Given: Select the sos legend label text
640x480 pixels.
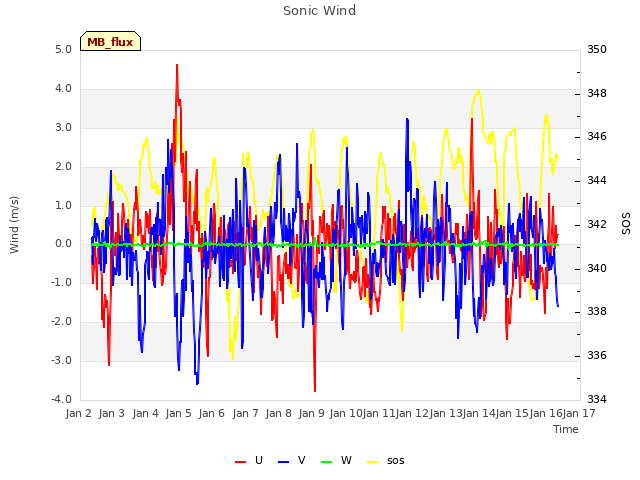Looking at the screenshot, I should [396, 461].
